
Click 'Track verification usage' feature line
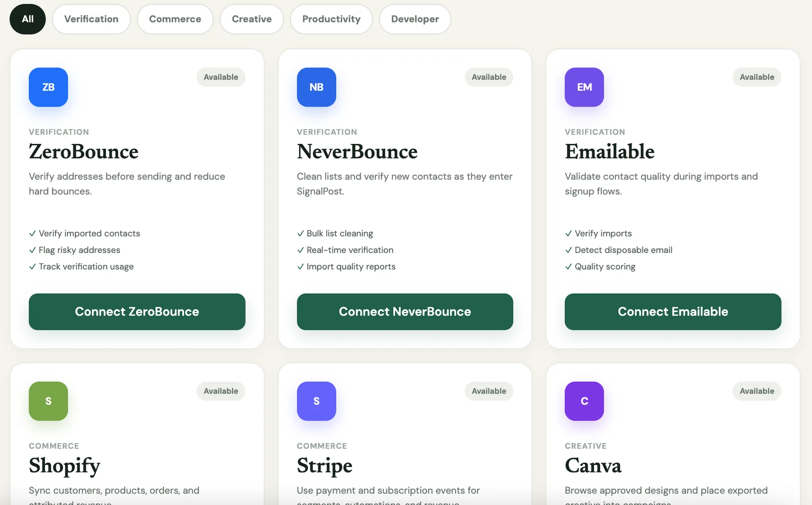click(81, 267)
